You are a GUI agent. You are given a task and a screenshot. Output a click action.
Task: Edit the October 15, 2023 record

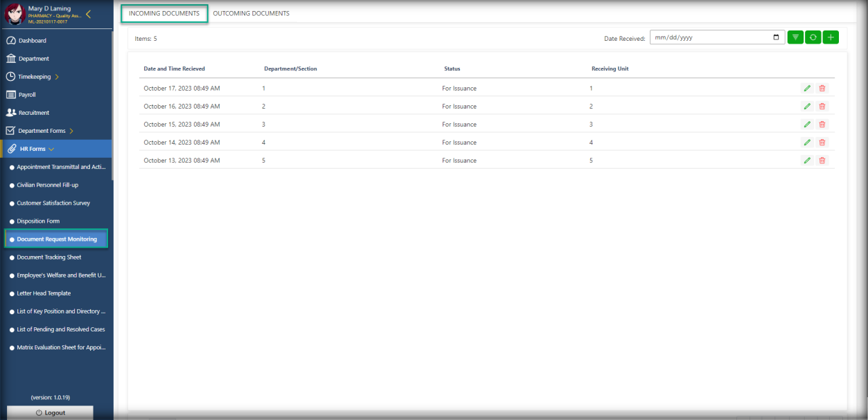tap(806, 125)
